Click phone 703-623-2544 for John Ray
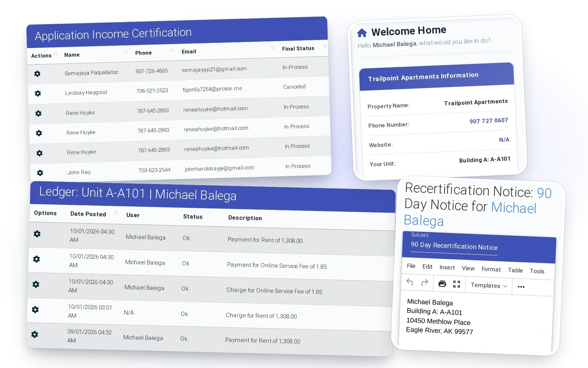 154,170
